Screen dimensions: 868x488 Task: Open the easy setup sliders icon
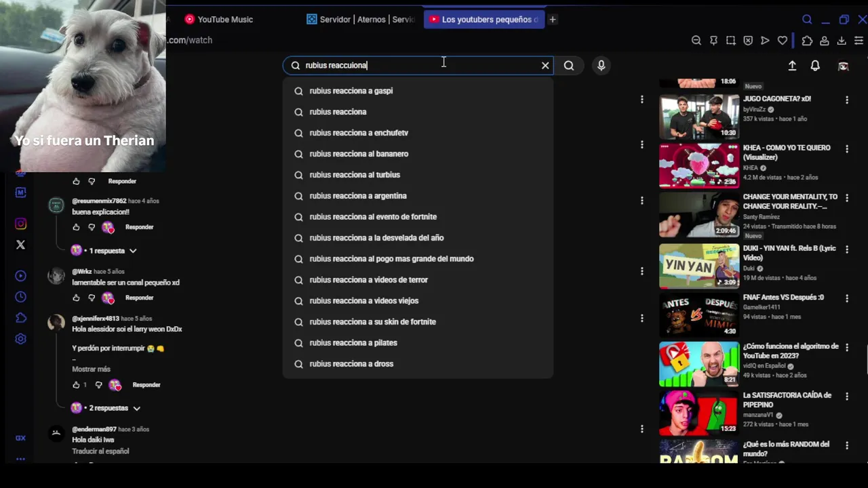coord(859,41)
